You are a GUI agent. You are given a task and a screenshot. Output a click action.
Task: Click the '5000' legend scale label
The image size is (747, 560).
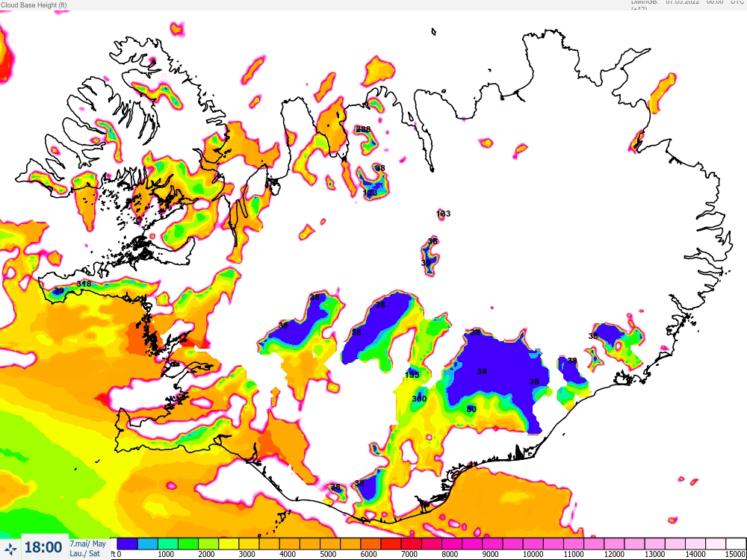click(327, 554)
